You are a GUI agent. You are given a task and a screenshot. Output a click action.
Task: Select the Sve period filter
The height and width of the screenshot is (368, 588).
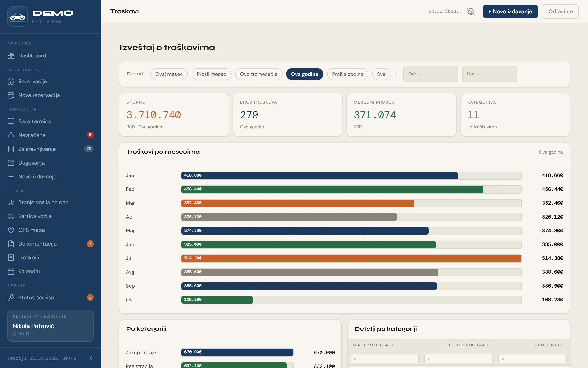coord(381,74)
